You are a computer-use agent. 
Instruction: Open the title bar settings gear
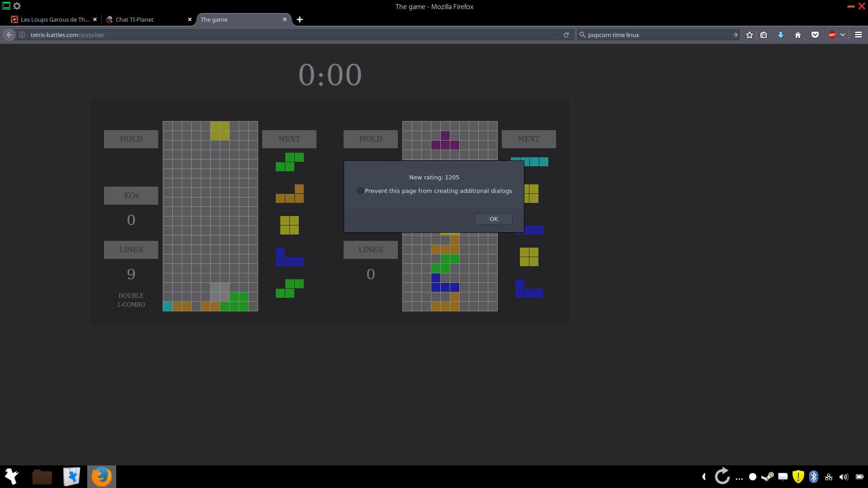tap(17, 6)
